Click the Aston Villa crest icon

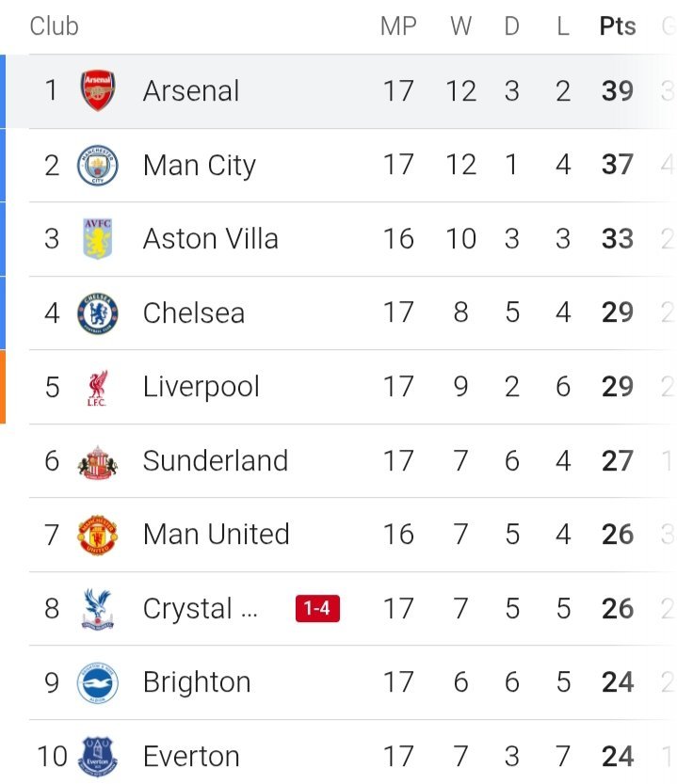[x=97, y=239]
